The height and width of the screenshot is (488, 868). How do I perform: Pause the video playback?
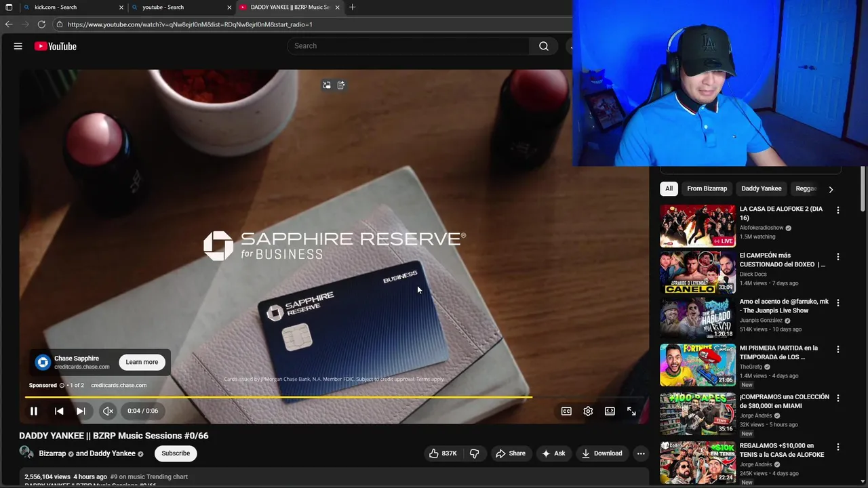click(x=33, y=411)
